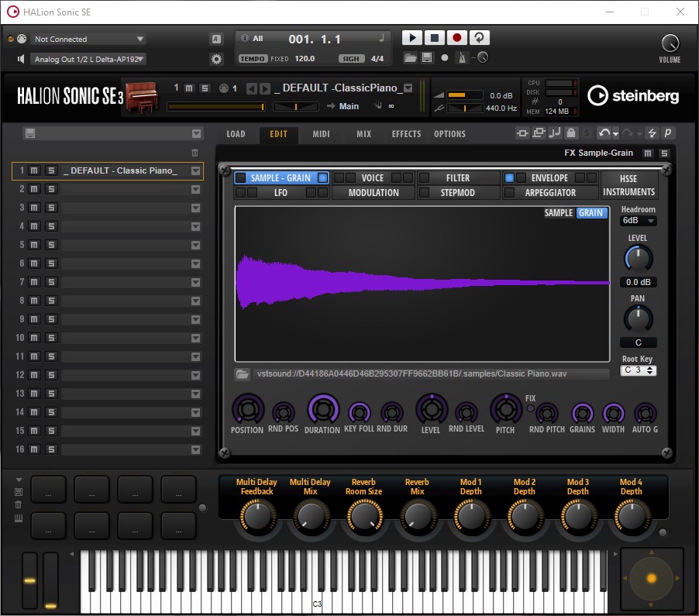Image resolution: width=699 pixels, height=616 pixels.
Task: Open the OPTIONS tab
Action: (x=449, y=134)
